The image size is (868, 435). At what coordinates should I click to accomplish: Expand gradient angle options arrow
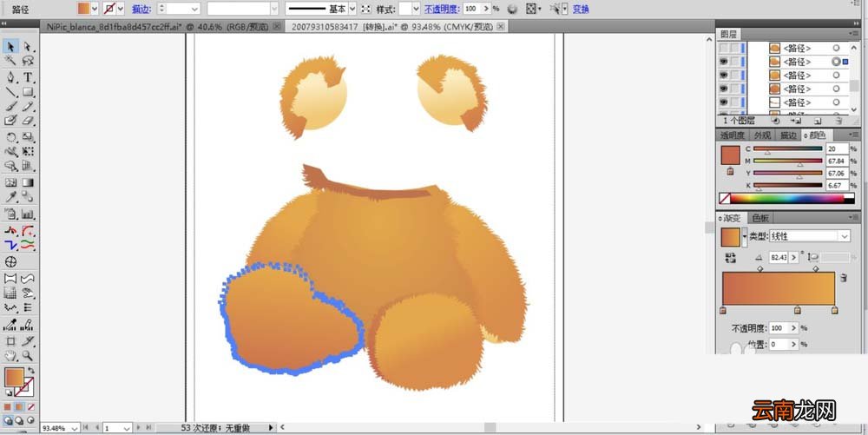tap(794, 257)
